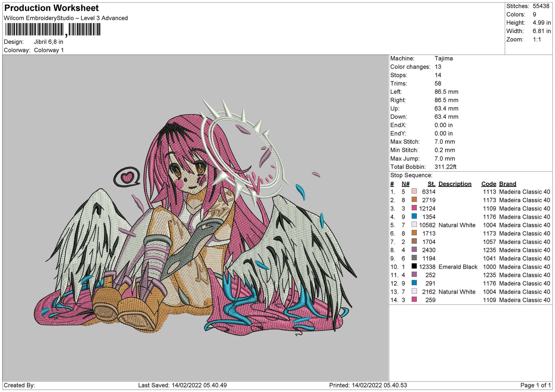This screenshot has height=392, width=555.
Task: Click the barcode below the worksheet title
Action: (x=53, y=30)
